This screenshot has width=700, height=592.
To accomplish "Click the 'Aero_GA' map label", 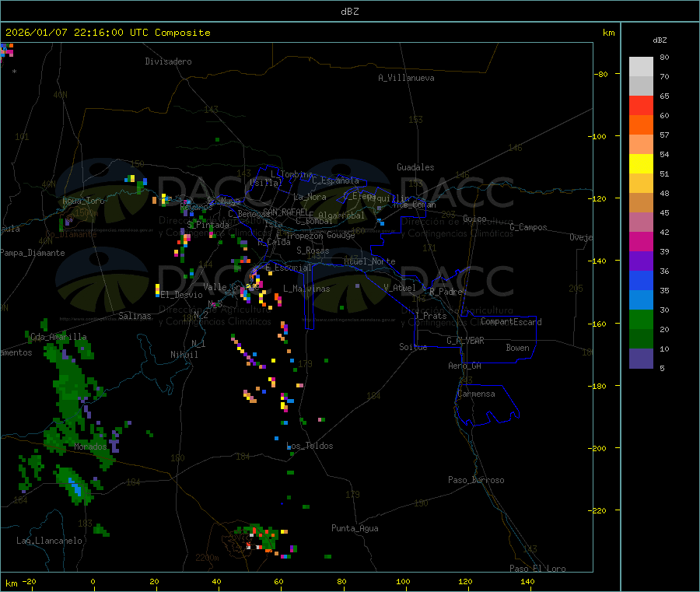I will pyautogui.click(x=465, y=366).
